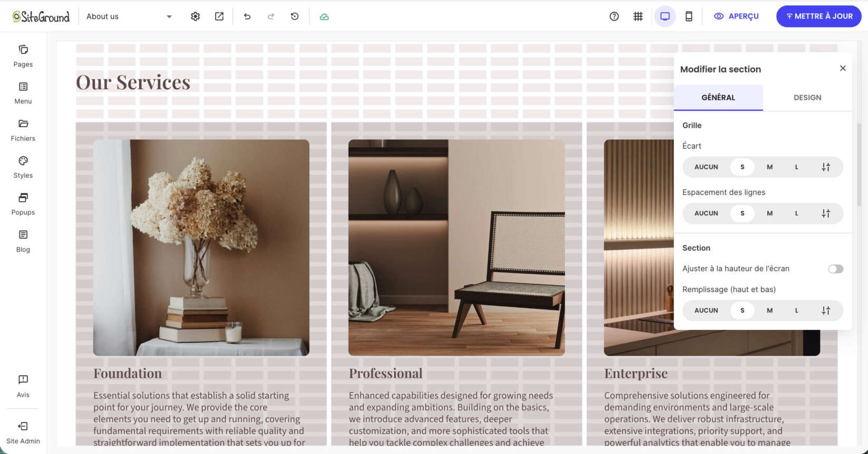Open the Pages panel
The width and height of the screenshot is (868, 454).
23,56
